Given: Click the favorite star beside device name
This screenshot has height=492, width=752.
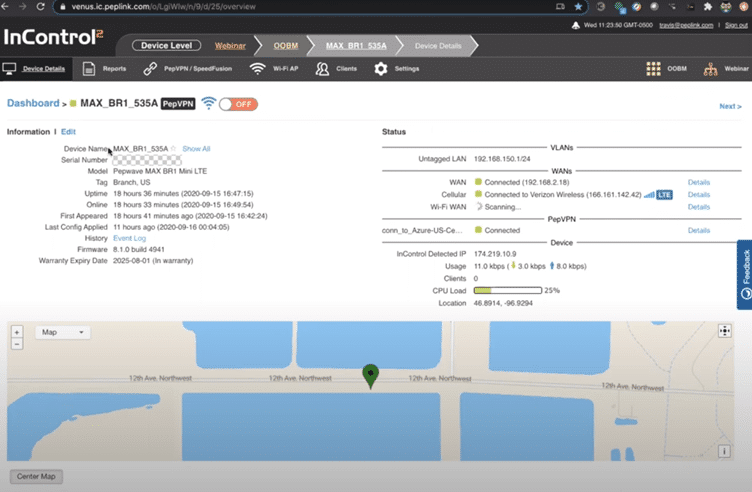Looking at the screenshot, I should pyautogui.click(x=173, y=149).
